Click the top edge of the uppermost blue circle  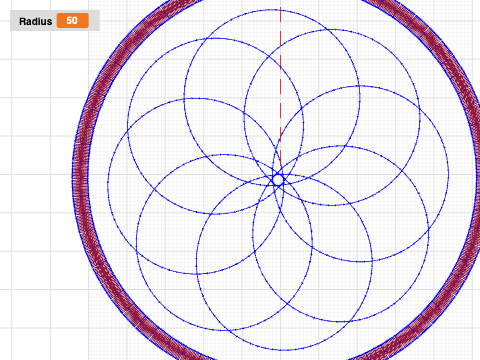[x=272, y=10]
